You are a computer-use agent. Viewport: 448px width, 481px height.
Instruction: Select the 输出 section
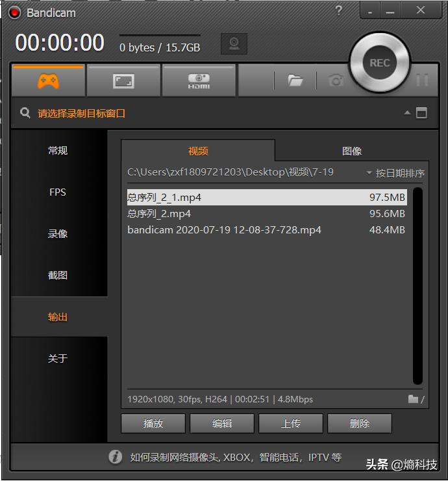coord(58,317)
